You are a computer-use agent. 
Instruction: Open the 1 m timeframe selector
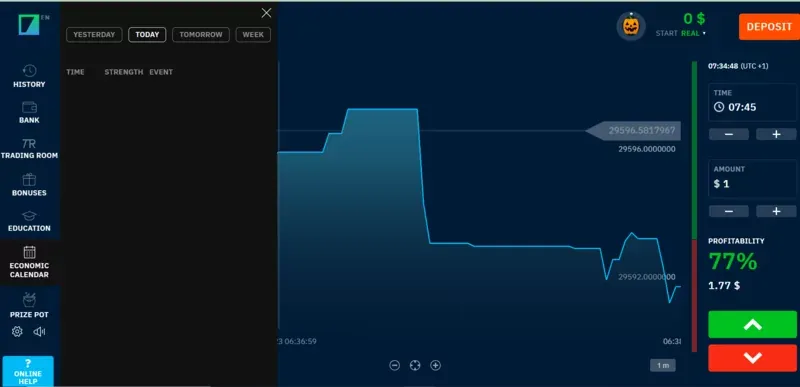coord(663,365)
